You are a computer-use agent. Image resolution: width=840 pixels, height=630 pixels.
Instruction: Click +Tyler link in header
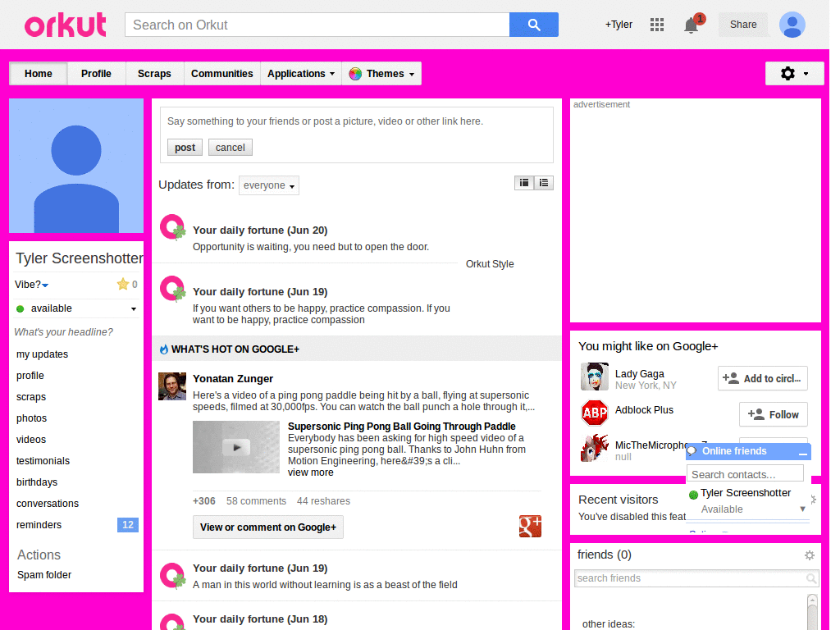click(x=619, y=25)
